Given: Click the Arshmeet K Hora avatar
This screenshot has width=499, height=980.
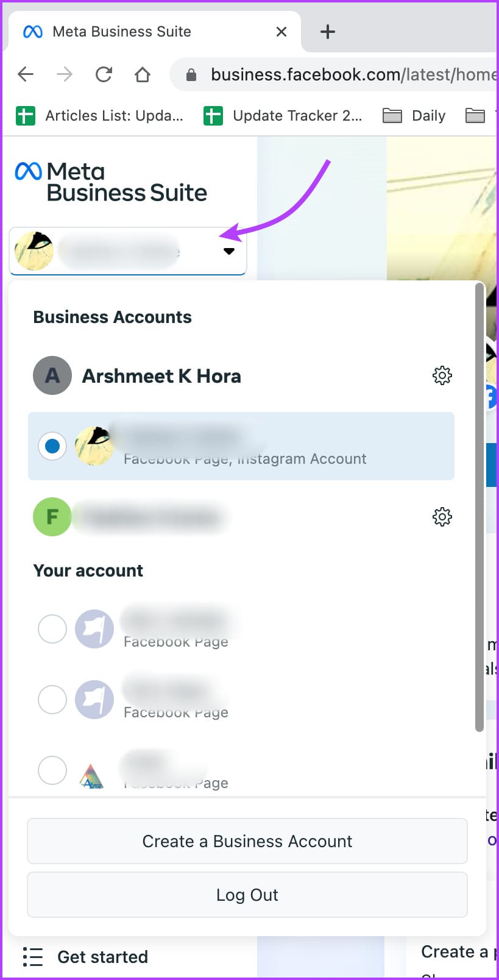Looking at the screenshot, I should pos(52,375).
